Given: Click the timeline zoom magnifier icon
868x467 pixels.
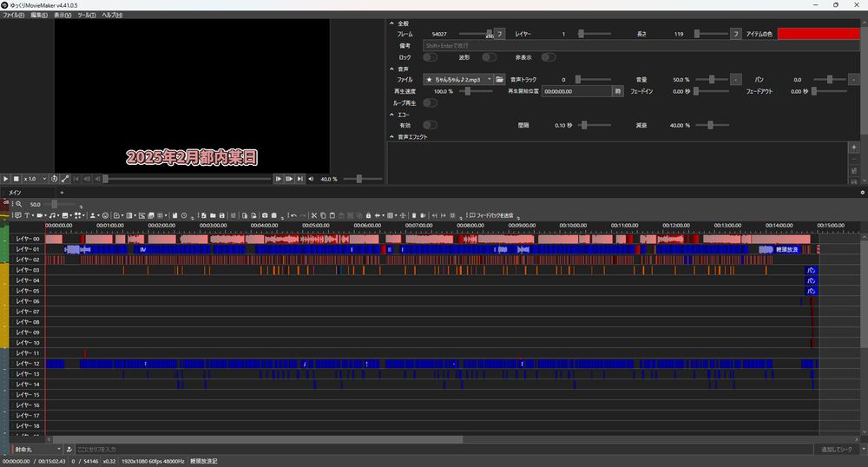Looking at the screenshot, I should click(19, 204).
